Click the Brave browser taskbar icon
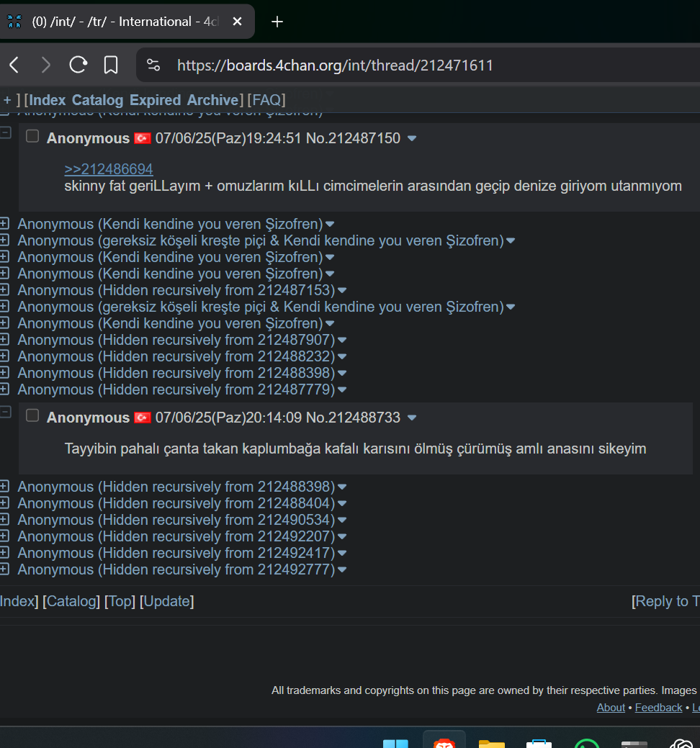The width and height of the screenshot is (700, 748). [444, 742]
